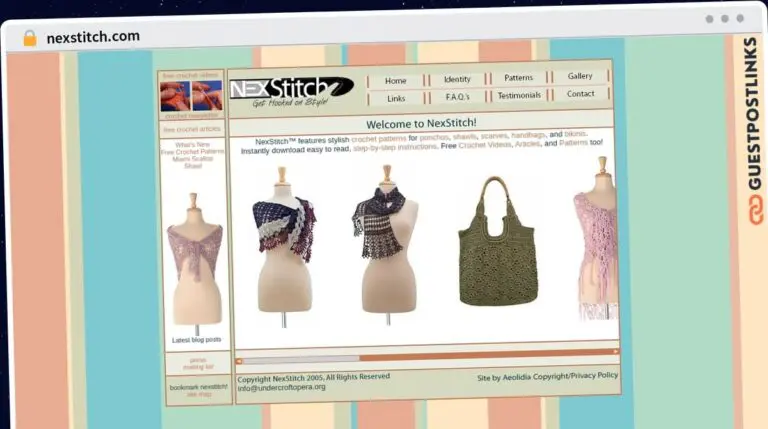Image resolution: width=768 pixels, height=429 pixels.
Task: Go to the Home menu item
Action: [x=396, y=80]
